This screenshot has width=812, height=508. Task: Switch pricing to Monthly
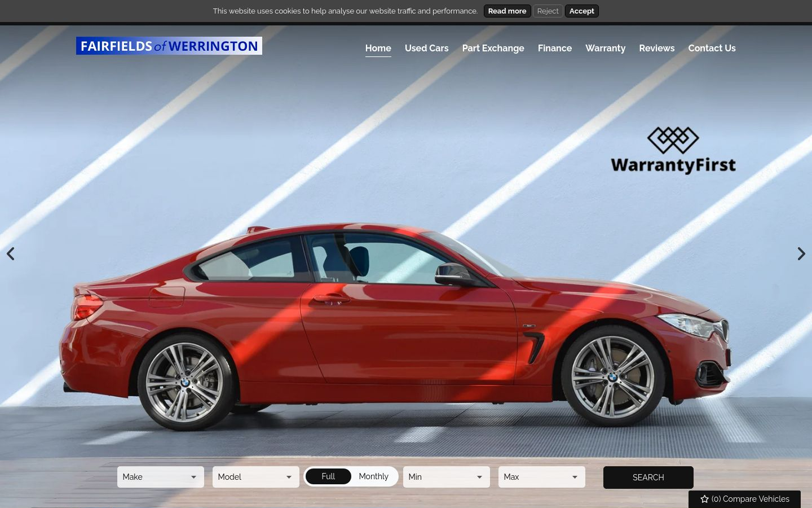(373, 476)
